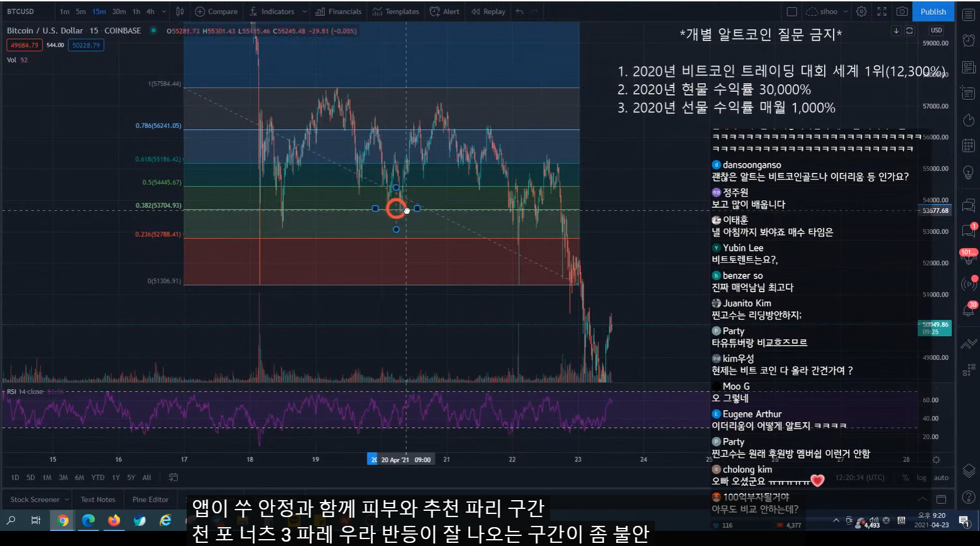This screenshot has width=980, height=546.
Task: Open the Compare symbol tool
Action: [x=216, y=11]
